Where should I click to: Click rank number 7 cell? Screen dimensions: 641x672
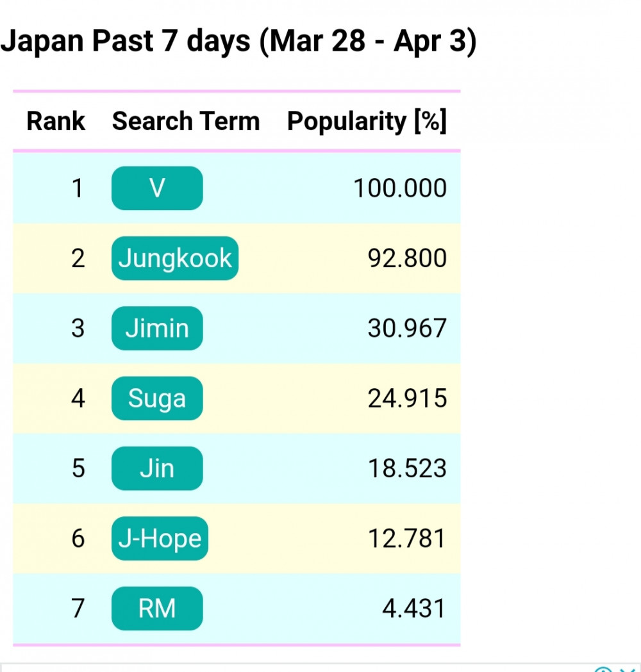(78, 608)
